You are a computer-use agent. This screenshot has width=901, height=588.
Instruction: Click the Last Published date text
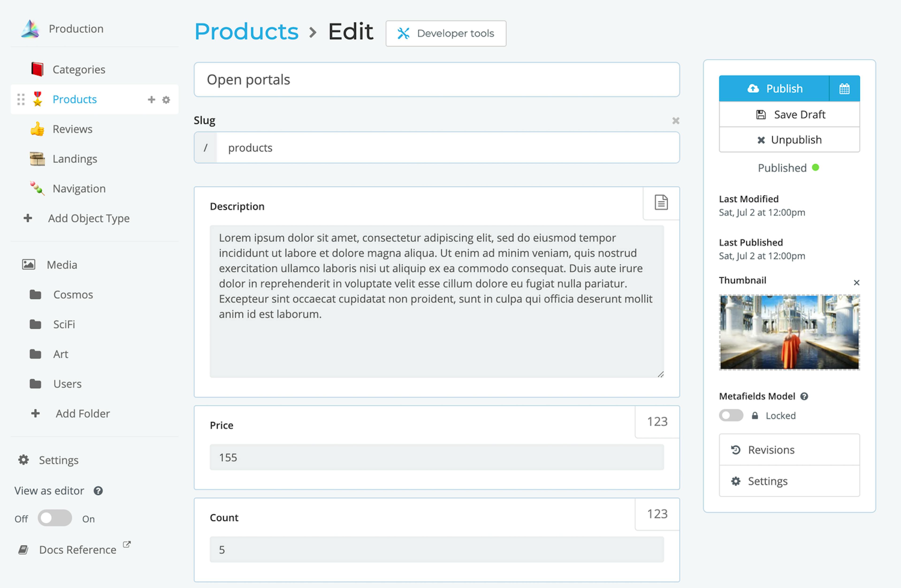[762, 256]
